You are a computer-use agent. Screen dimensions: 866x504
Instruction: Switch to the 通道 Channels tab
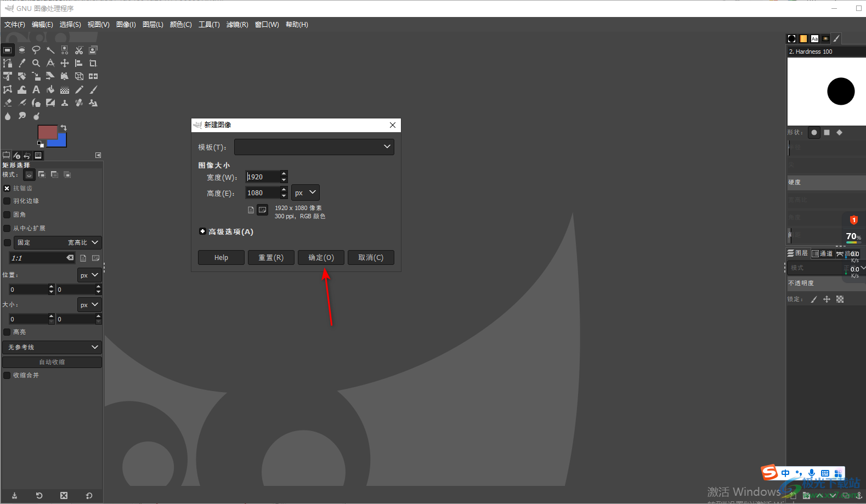point(822,253)
